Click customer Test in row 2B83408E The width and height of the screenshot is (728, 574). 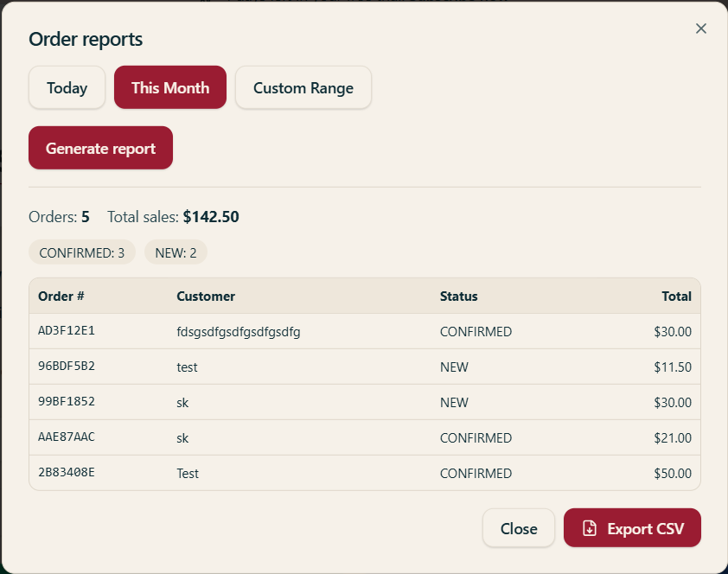tap(188, 474)
